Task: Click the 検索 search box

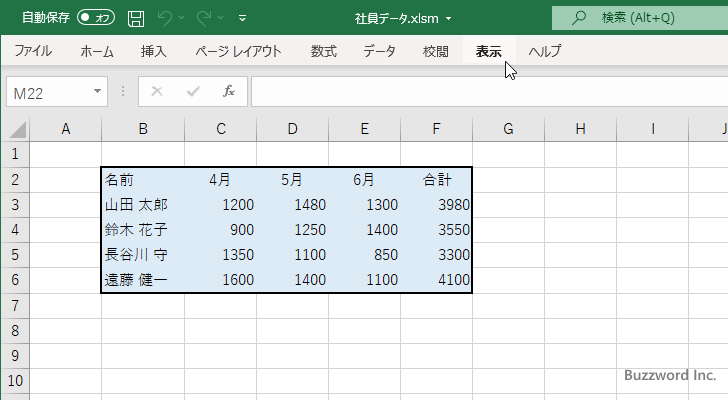Action: (640, 18)
